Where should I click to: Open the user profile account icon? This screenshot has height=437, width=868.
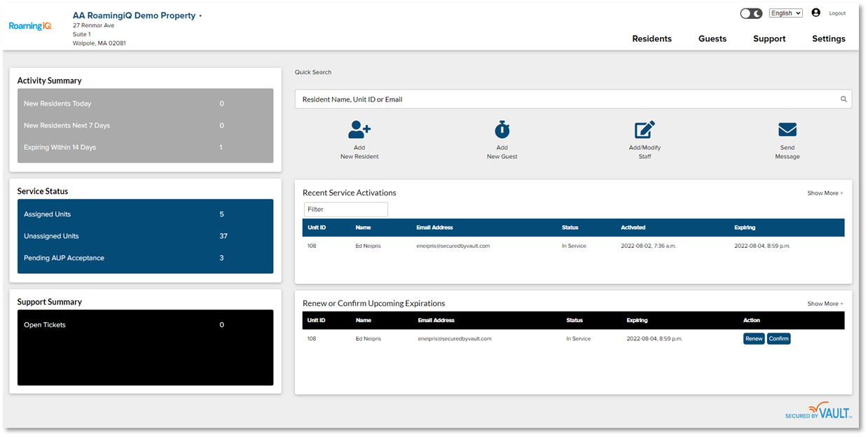815,13
